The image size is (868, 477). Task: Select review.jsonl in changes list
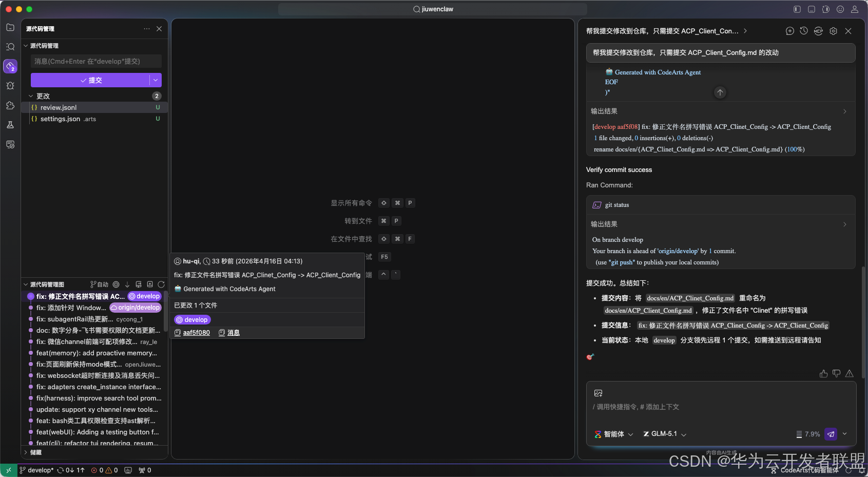94,107
